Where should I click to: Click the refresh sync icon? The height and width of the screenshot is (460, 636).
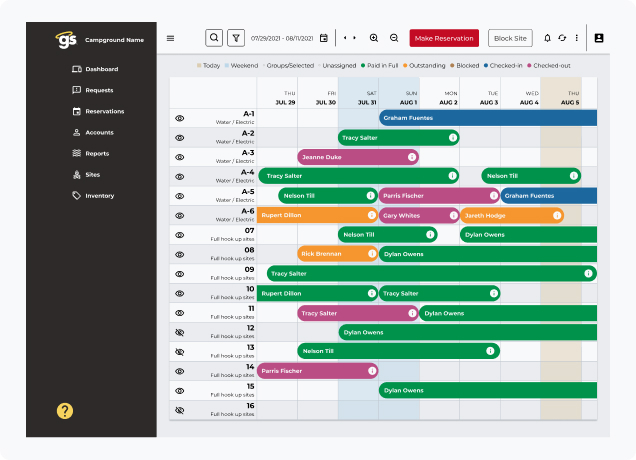pyautogui.click(x=562, y=38)
